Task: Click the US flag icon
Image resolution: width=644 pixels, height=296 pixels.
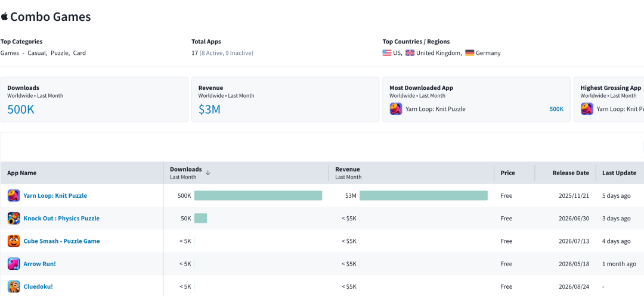Action: click(x=387, y=53)
